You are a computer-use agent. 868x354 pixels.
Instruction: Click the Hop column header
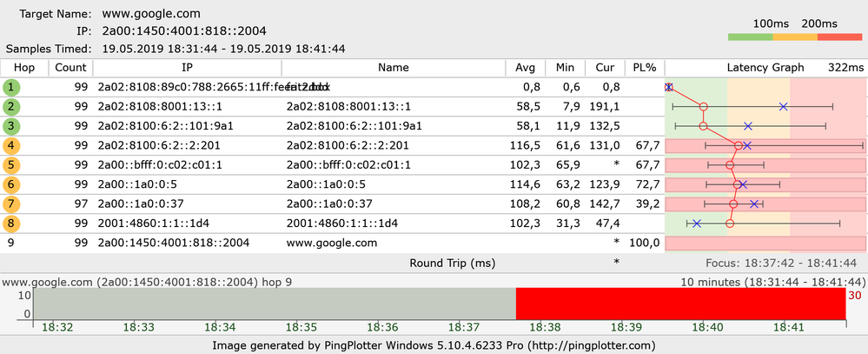coord(24,68)
